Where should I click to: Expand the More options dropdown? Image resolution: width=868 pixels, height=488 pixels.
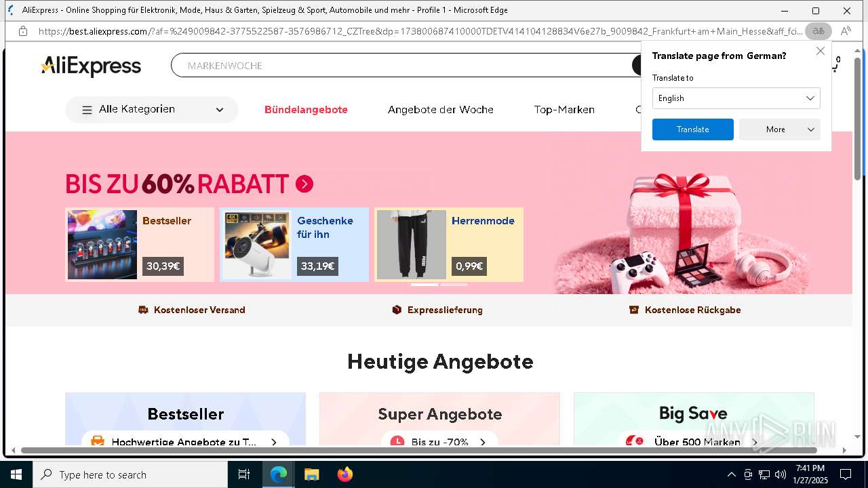pyautogui.click(x=780, y=129)
